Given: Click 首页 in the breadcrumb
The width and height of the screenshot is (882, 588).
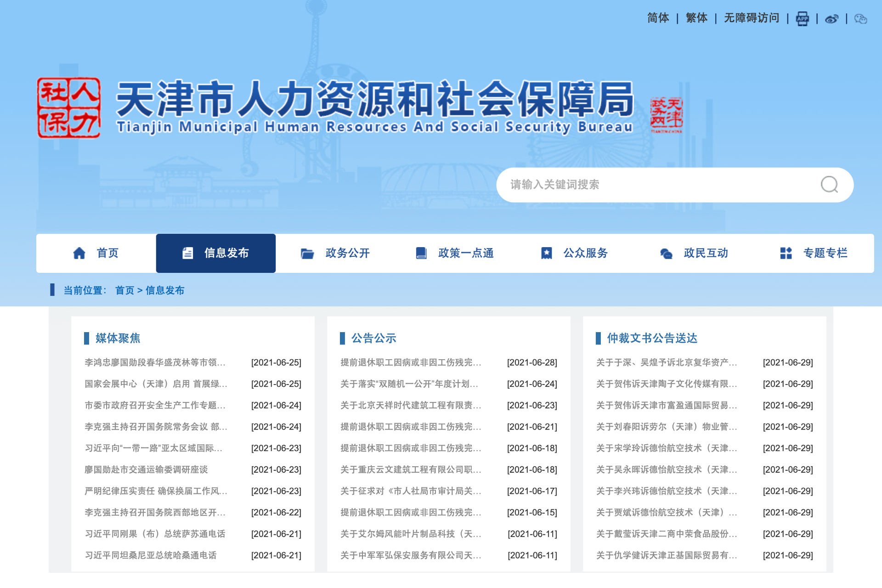Looking at the screenshot, I should (124, 290).
